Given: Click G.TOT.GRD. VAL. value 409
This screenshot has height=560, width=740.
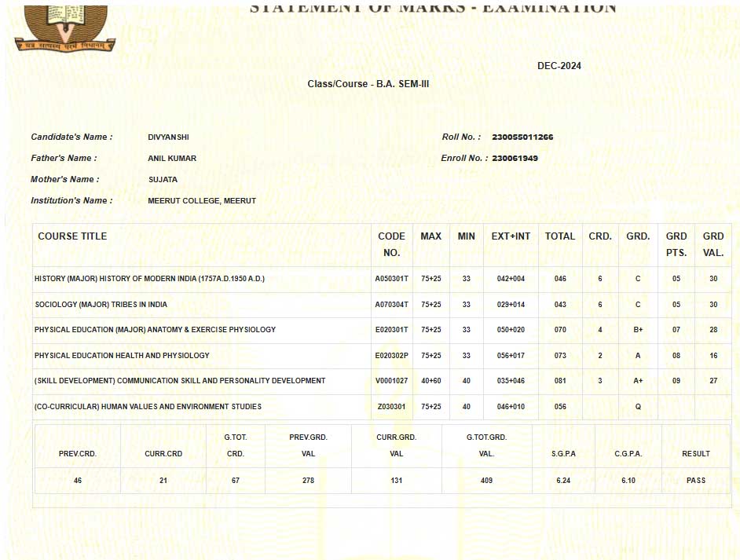Looking at the screenshot, I should pyautogui.click(x=486, y=481).
